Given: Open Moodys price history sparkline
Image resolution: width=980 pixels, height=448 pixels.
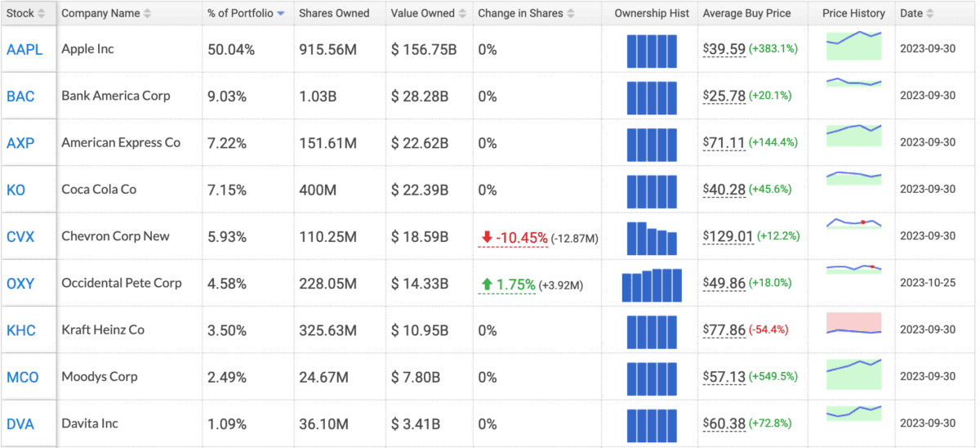Looking at the screenshot, I should 853,374.
